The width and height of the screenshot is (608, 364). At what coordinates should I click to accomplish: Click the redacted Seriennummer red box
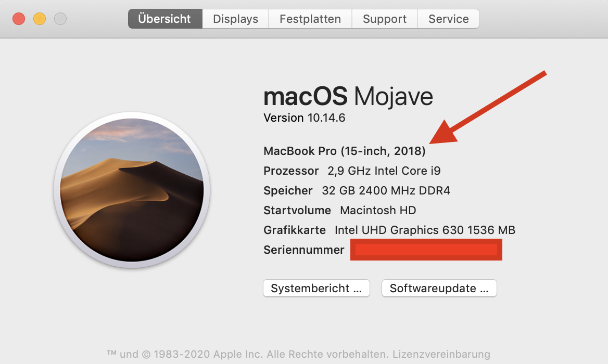426,250
